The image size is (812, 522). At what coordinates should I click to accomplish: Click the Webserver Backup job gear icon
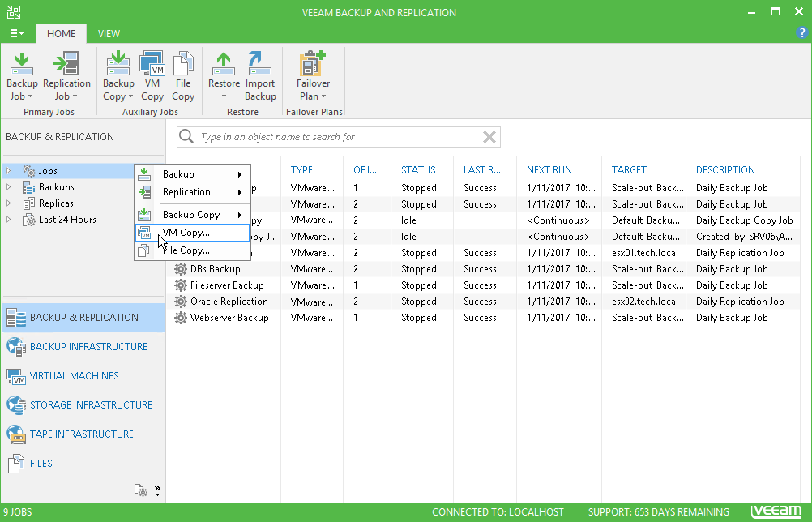point(180,318)
